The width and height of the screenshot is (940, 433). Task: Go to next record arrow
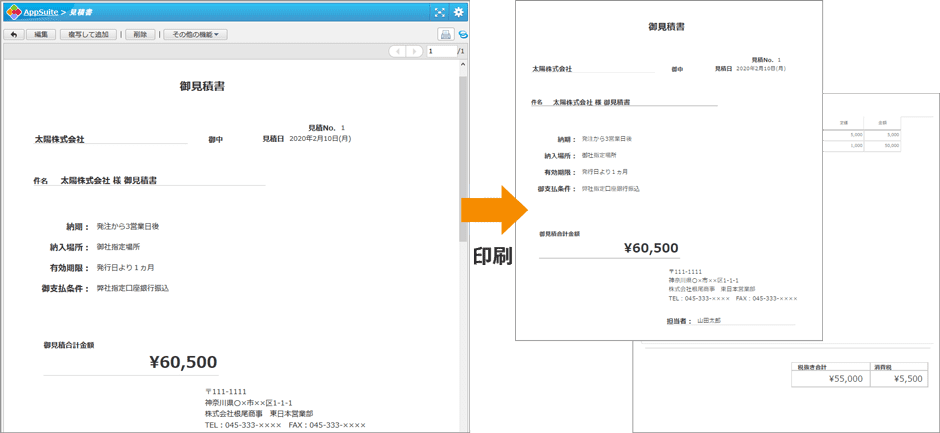point(415,51)
